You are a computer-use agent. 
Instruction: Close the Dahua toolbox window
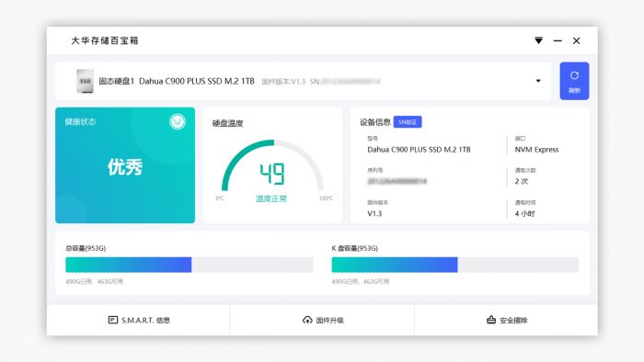point(576,40)
